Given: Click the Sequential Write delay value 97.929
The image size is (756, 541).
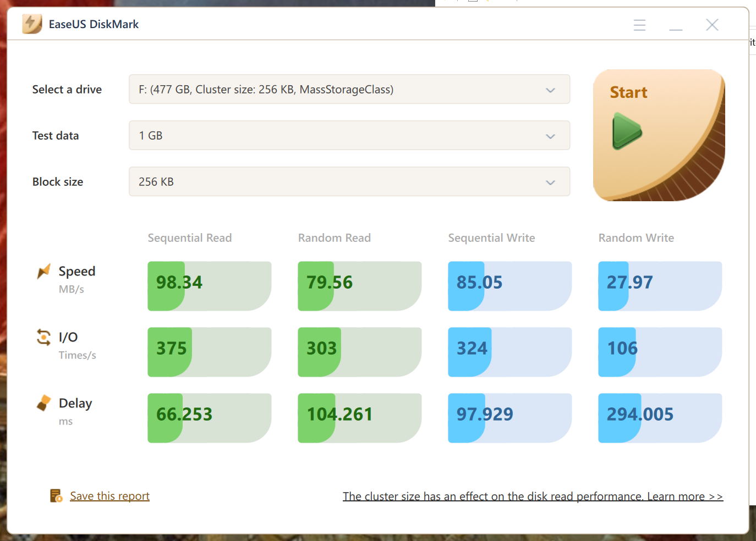Looking at the screenshot, I should point(485,415).
